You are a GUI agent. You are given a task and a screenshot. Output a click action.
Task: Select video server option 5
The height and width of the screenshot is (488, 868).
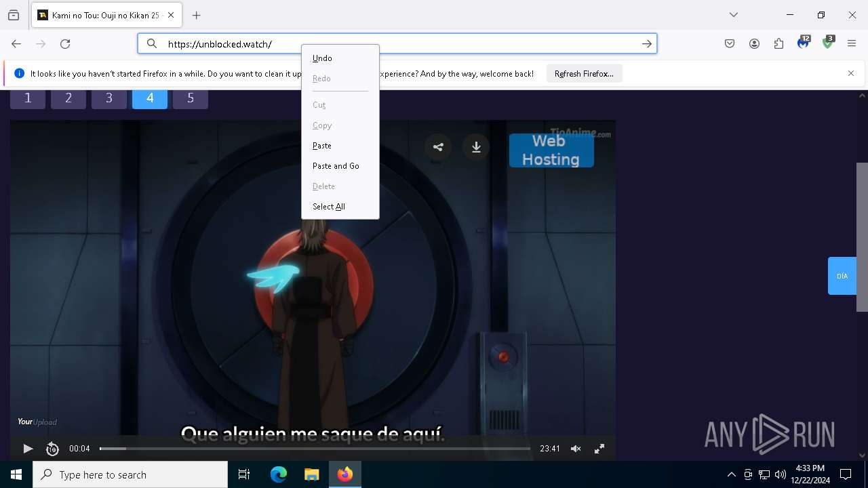(x=191, y=99)
